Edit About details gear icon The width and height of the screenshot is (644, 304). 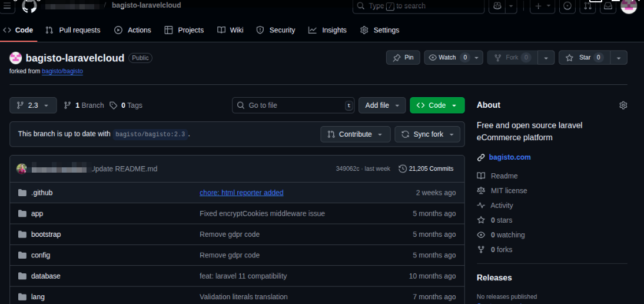pos(623,105)
